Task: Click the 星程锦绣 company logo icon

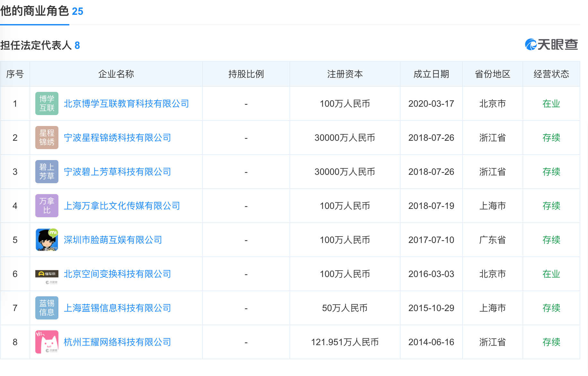Action: coord(47,138)
